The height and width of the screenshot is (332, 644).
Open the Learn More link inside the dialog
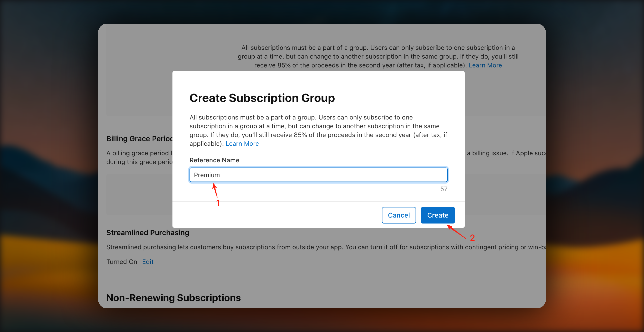pyautogui.click(x=242, y=143)
